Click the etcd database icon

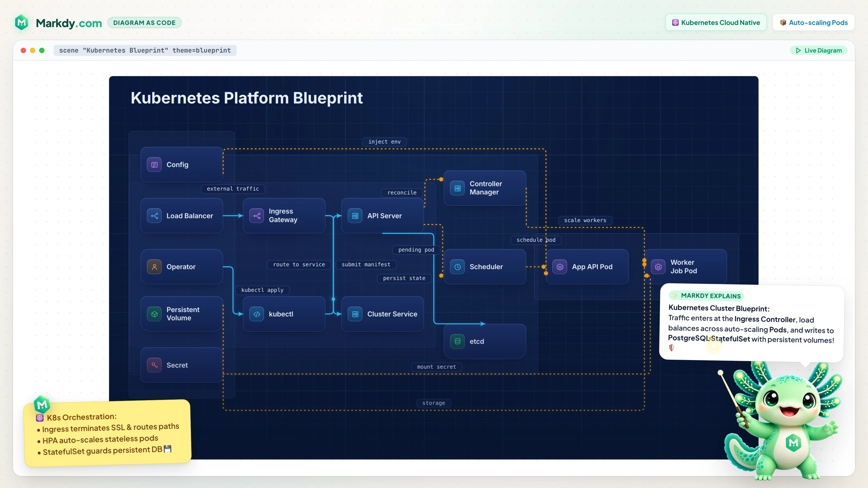coord(458,342)
